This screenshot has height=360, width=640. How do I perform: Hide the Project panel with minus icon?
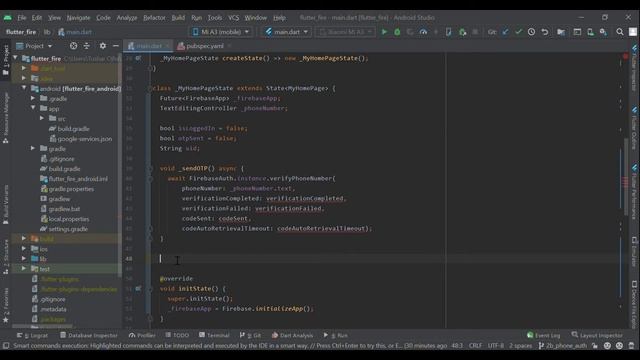coord(116,46)
